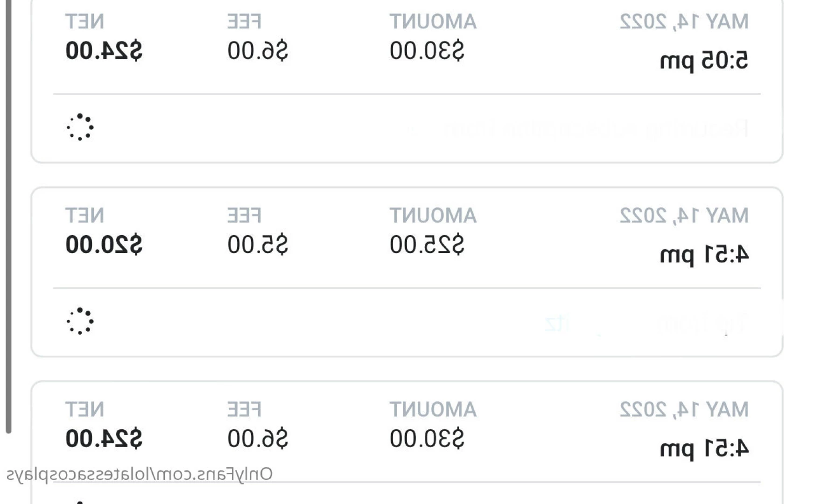Click the $30.00 amount of the 5:05 pm transaction

pyautogui.click(x=427, y=50)
